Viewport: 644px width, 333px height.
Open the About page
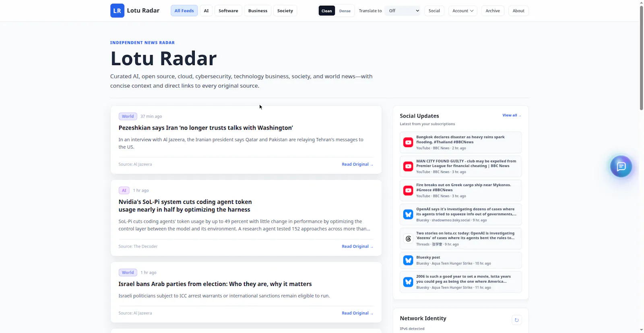[518, 11]
